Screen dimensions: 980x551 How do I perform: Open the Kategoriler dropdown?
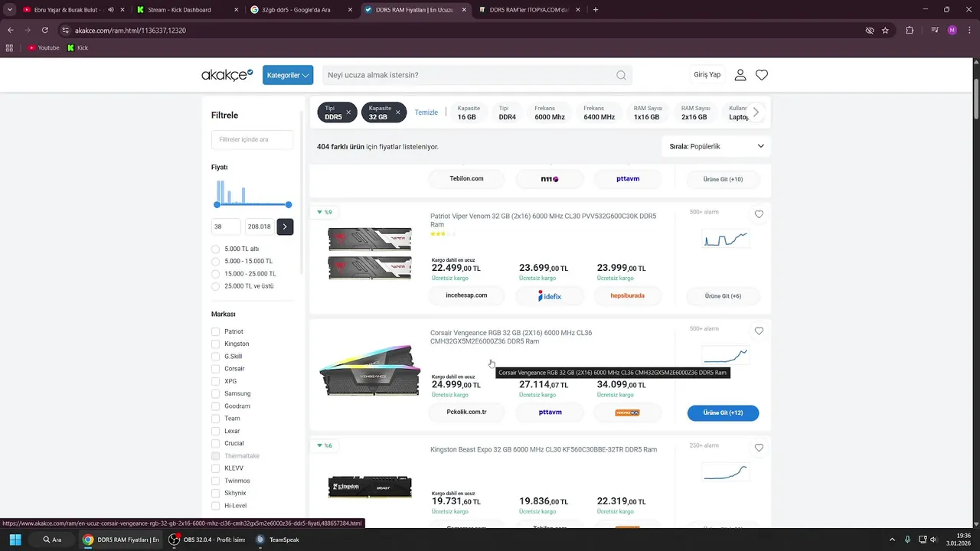coord(288,75)
